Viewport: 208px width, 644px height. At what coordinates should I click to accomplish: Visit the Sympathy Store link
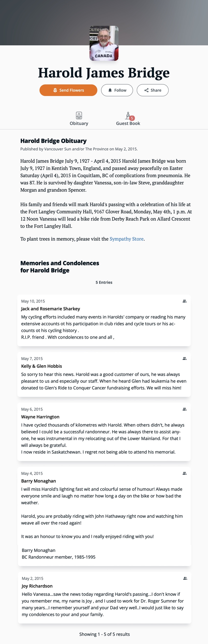(x=126, y=239)
